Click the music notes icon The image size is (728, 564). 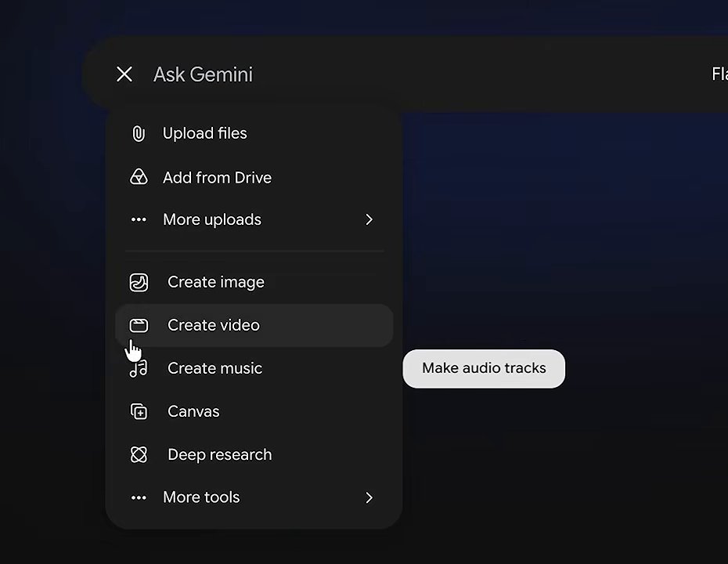[x=139, y=368]
